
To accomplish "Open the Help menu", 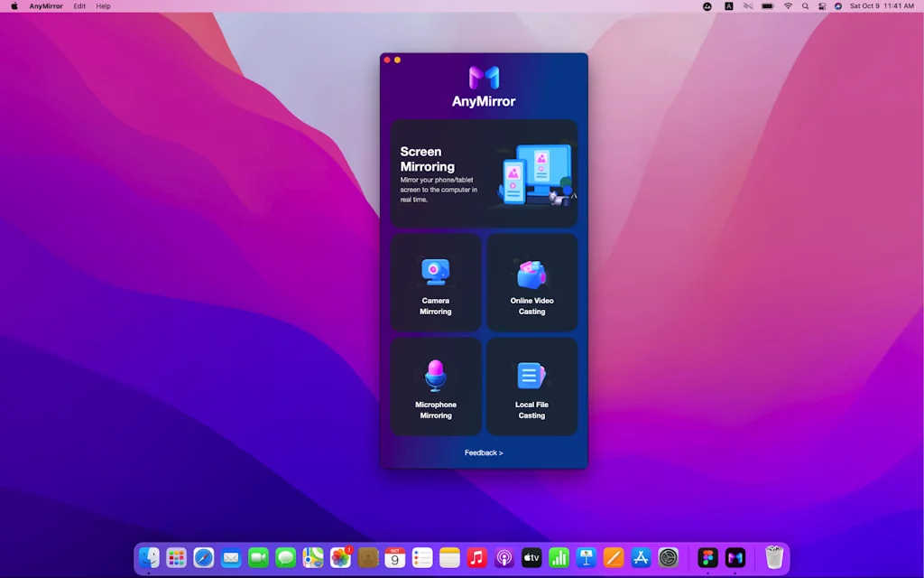I will click(x=104, y=6).
